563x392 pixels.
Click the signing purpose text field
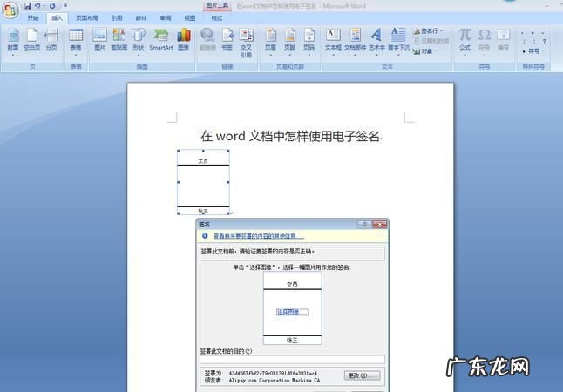click(x=292, y=359)
